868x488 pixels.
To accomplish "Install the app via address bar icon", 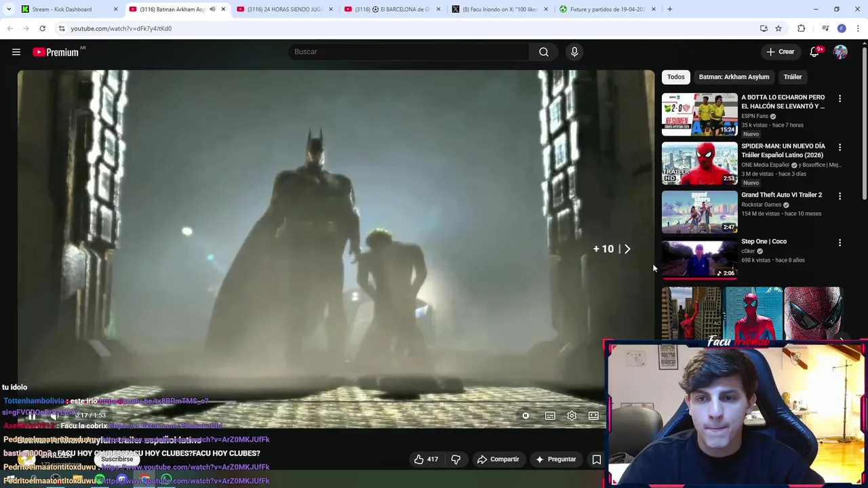I will click(x=764, y=28).
